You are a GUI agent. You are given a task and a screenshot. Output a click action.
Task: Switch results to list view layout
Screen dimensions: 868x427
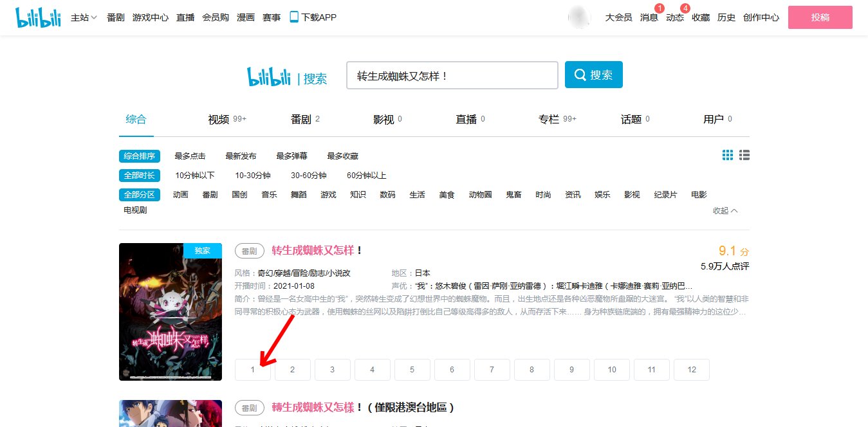pos(745,155)
